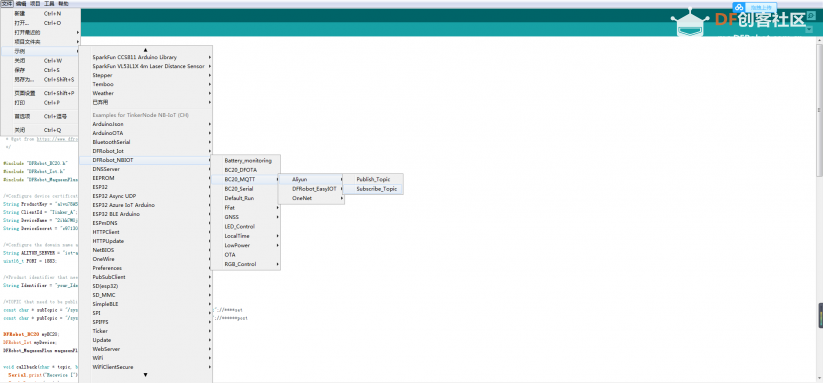
Task: Expand the GNSS examples submenu
Action: tap(246, 217)
